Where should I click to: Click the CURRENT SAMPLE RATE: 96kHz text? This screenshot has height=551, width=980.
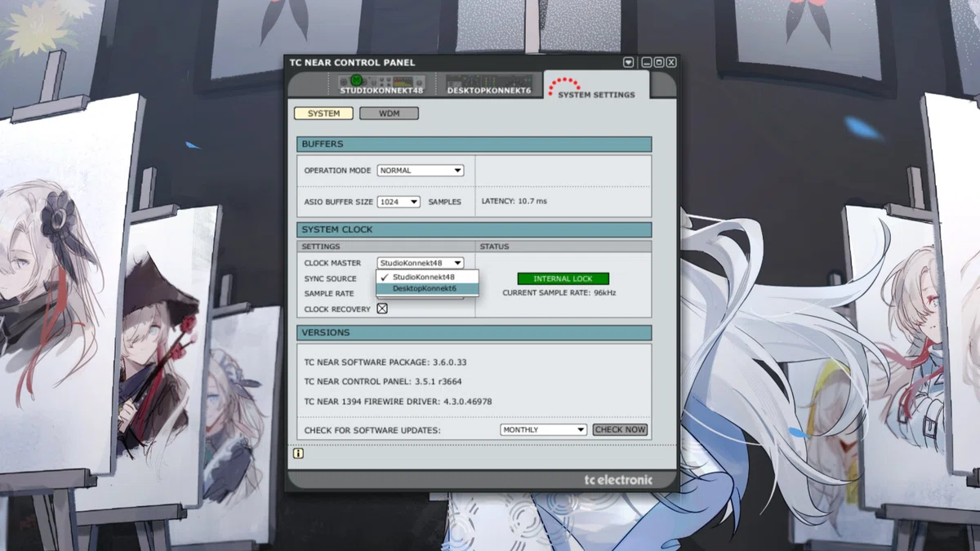[559, 292]
